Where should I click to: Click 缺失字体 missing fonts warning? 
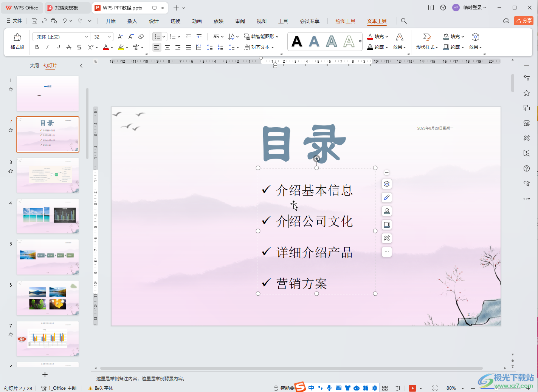(101, 388)
